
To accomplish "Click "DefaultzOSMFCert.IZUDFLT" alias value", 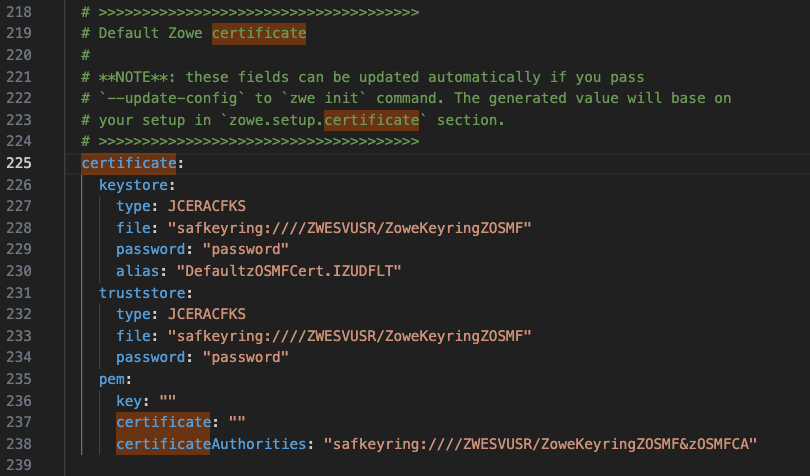I will (x=289, y=271).
